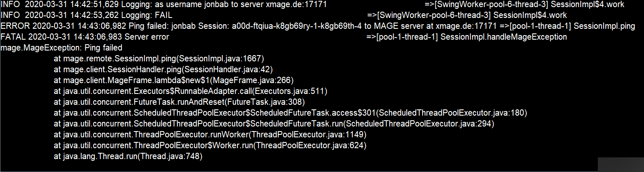Click the ThreadPoolExecutor.java:624 Worker.run line

(x=210, y=145)
